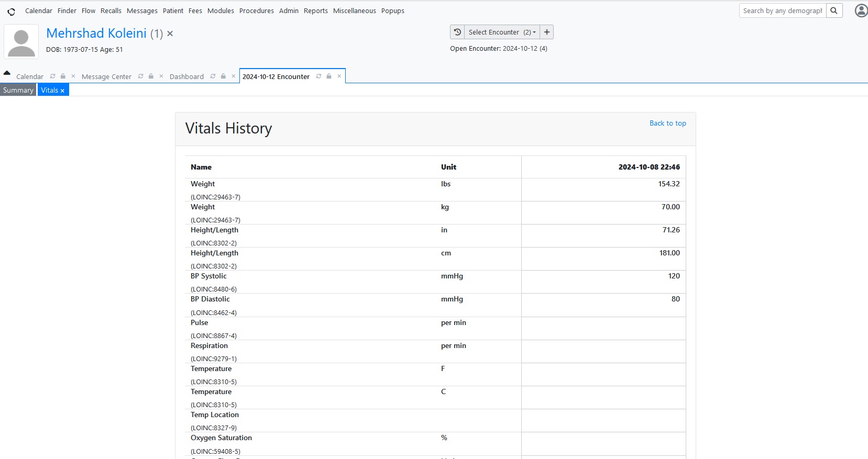
Task: Switch to the Calendar tab
Action: [30, 76]
